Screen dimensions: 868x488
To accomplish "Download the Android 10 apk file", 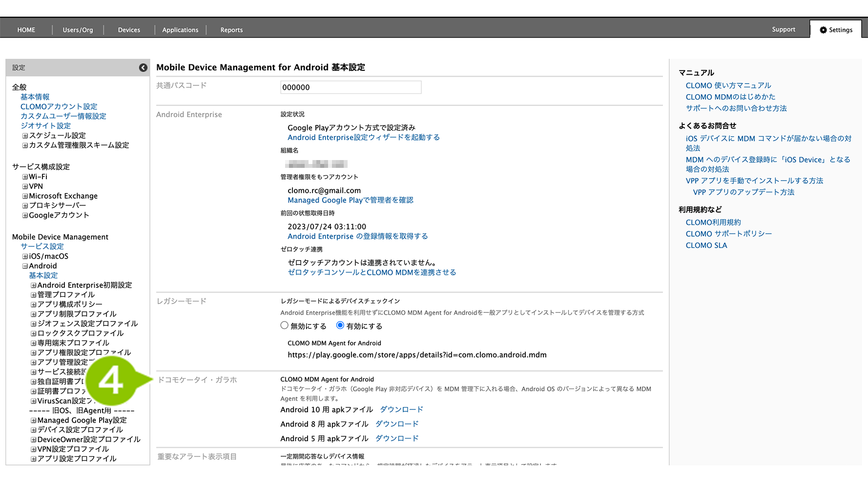I will tap(401, 409).
